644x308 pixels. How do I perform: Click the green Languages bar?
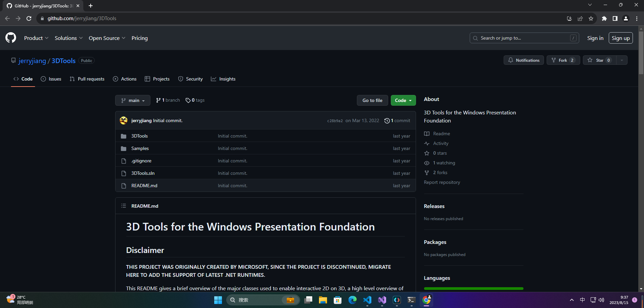[x=473, y=289]
